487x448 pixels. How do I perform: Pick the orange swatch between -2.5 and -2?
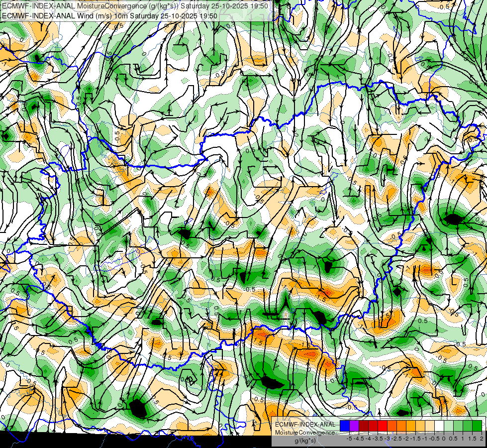401,426
